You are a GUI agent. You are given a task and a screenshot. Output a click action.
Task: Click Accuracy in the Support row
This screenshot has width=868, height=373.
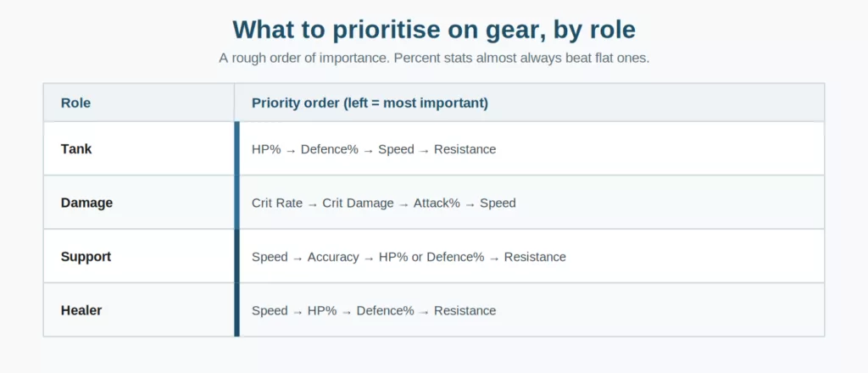pos(333,258)
